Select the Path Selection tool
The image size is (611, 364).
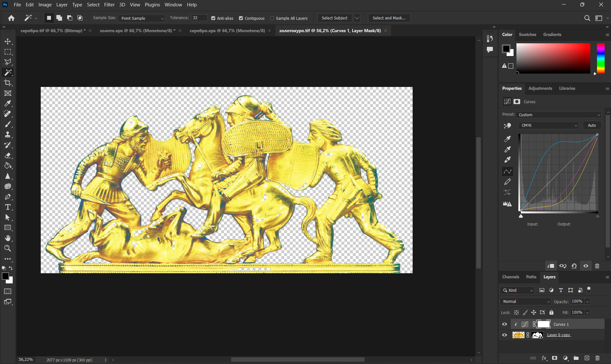coord(8,218)
